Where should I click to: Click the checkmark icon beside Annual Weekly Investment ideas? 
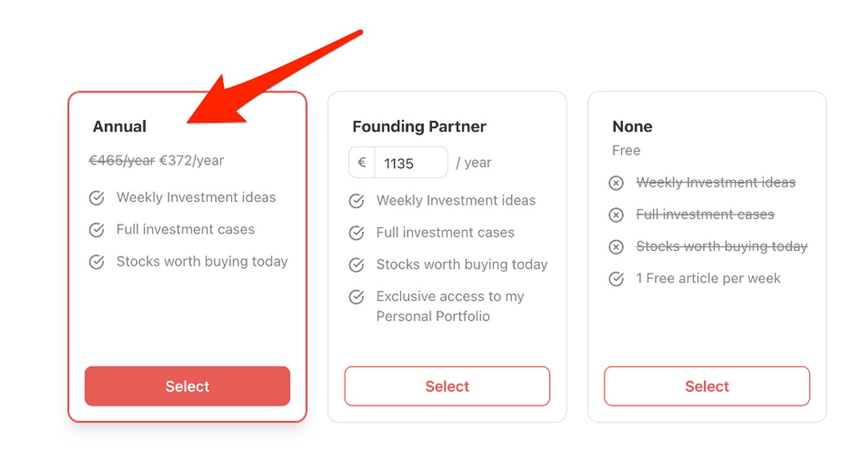(96, 198)
